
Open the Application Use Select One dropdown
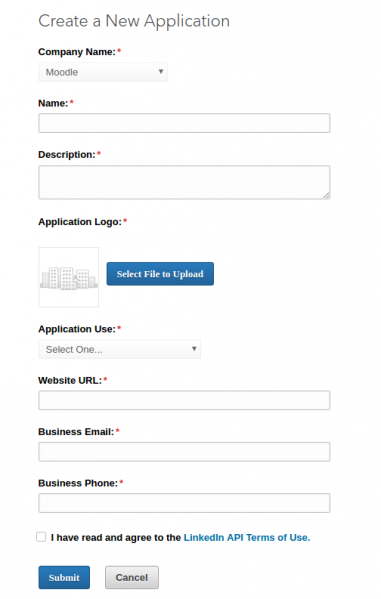click(x=120, y=349)
